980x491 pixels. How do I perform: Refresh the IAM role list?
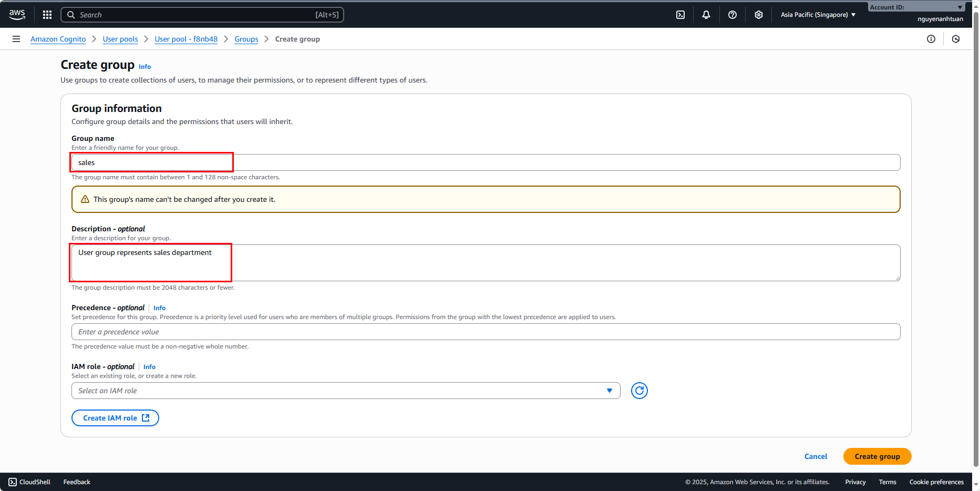coord(639,391)
